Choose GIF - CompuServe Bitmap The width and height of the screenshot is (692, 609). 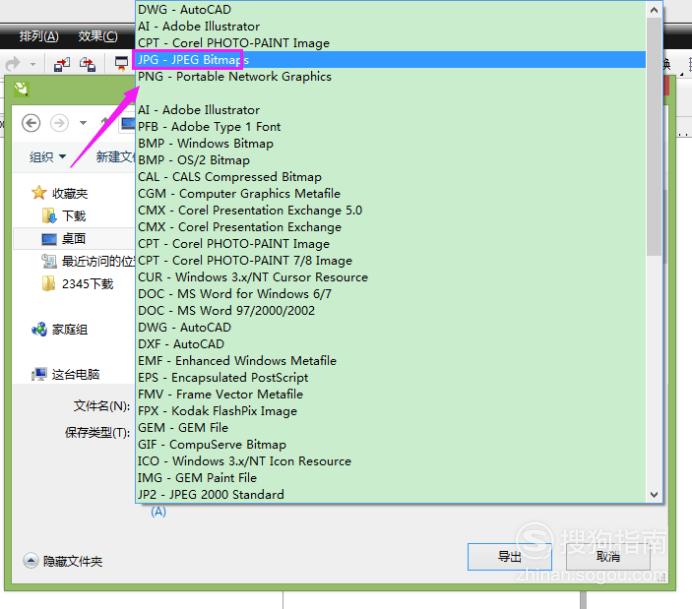pyautogui.click(x=391, y=444)
